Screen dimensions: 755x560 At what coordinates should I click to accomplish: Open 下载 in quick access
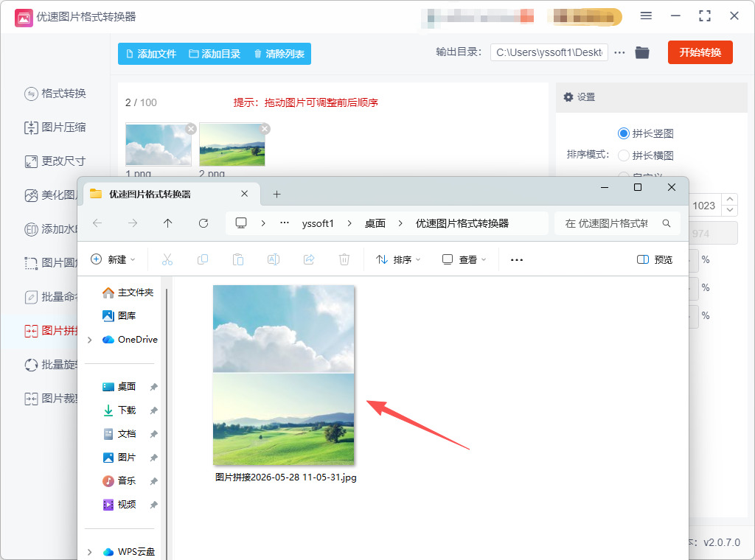[x=119, y=410]
